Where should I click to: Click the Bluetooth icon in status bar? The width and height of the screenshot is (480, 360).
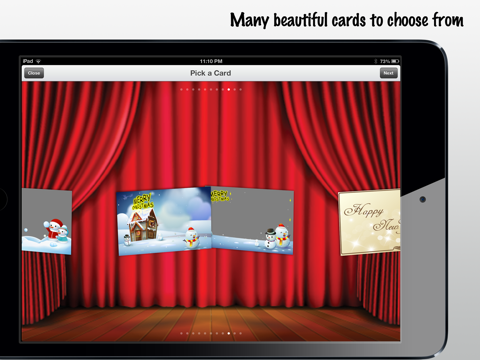376,61
